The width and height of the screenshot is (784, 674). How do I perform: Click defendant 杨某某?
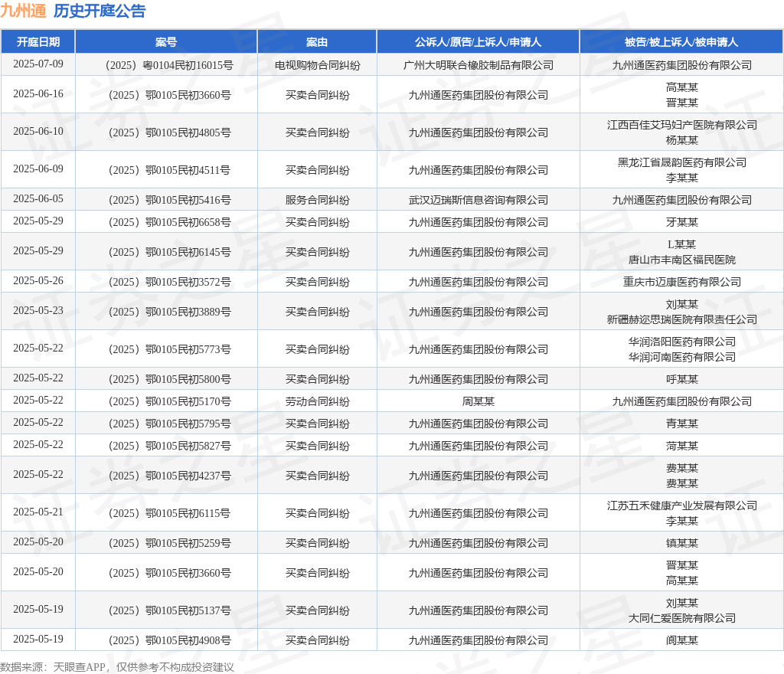682,140
